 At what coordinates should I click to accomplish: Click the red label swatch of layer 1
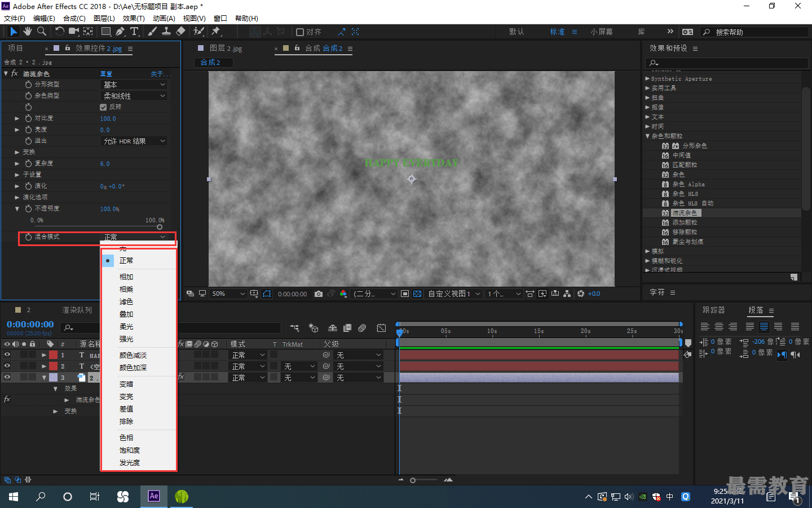[53, 355]
